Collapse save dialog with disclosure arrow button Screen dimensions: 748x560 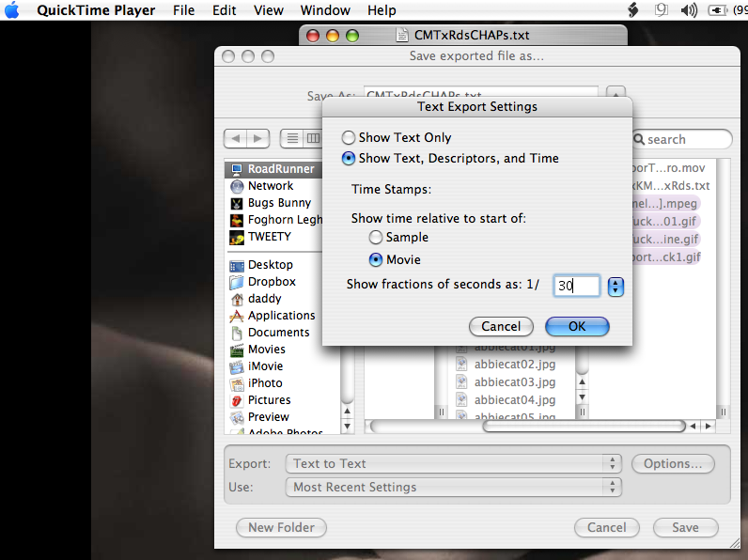click(616, 92)
